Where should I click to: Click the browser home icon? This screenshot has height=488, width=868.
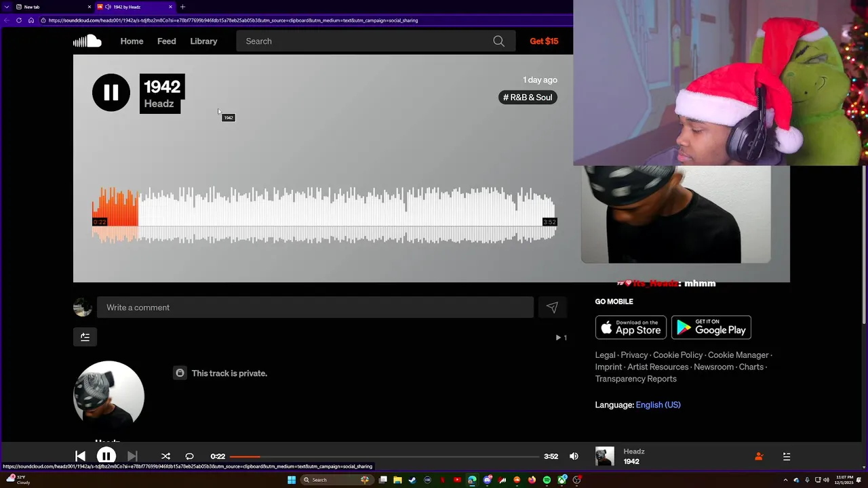click(31, 20)
